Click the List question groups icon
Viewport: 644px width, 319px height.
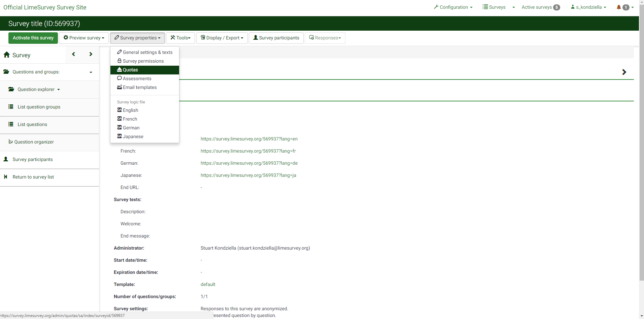[x=11, y=107]
